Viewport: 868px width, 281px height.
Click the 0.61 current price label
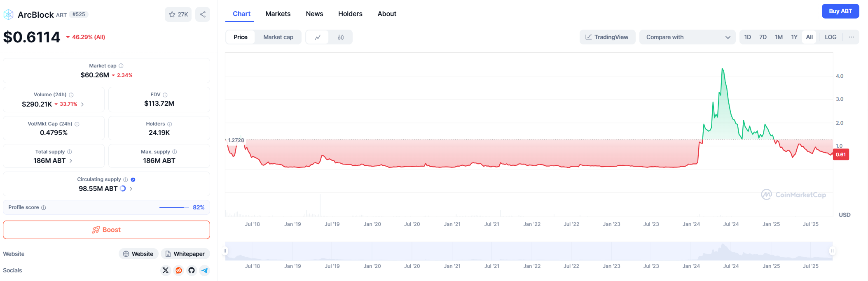(x=841, y=155)
